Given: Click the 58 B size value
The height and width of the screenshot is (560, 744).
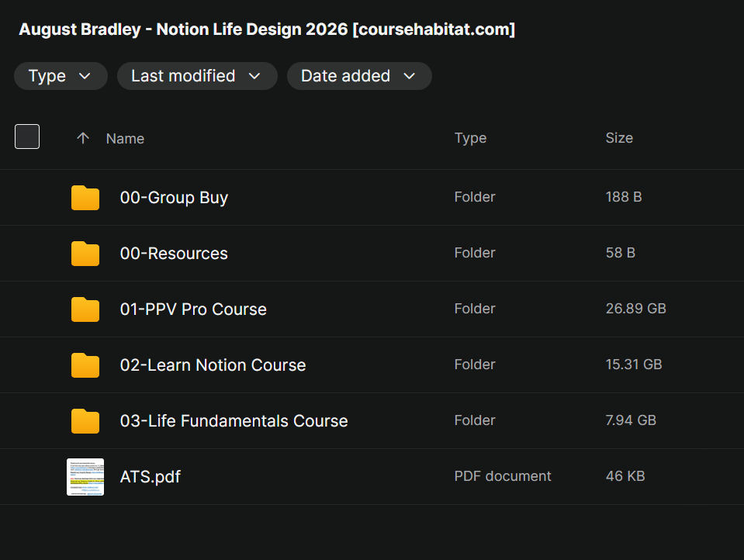Looking at the screenshot, I should 620,253.
